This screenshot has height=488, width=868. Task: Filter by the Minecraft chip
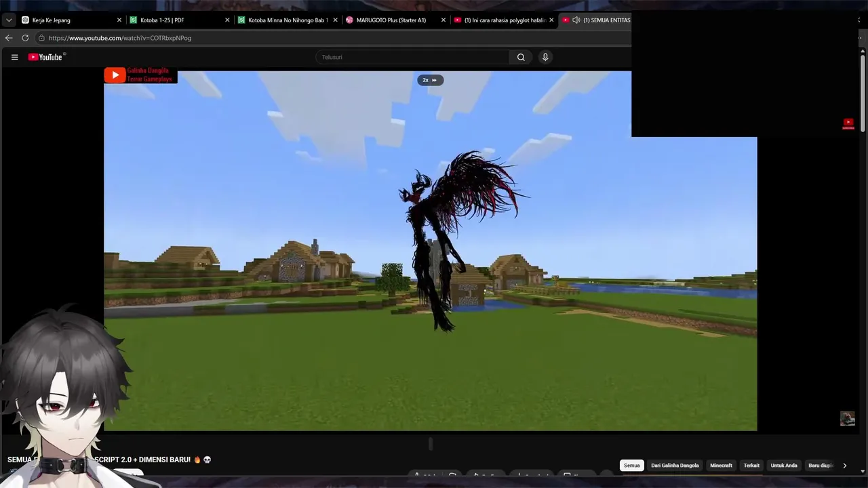tap(721, 466)
